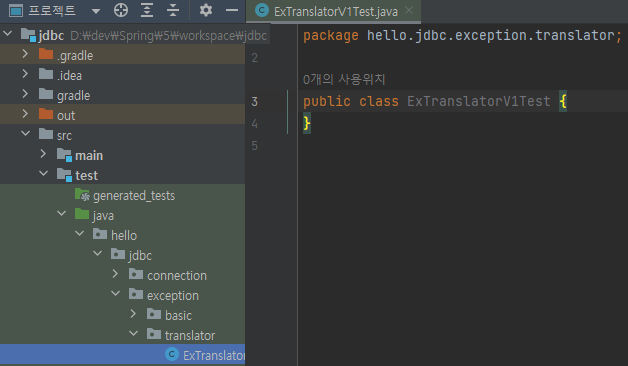Image resolution: width=628 pixels, height=366 pixels.
Task: Click Select Opened File crosshair icon
Action: coord(121,10)
